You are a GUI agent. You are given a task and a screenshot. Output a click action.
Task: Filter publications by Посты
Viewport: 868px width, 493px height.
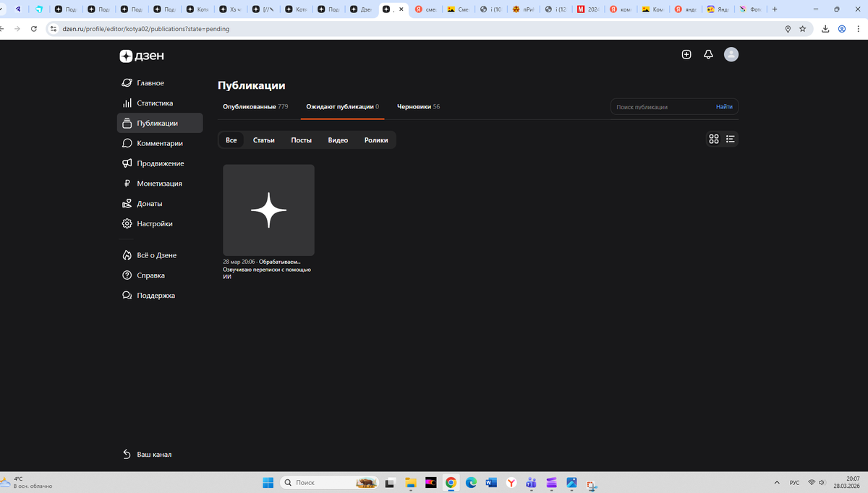click(302, 140)
